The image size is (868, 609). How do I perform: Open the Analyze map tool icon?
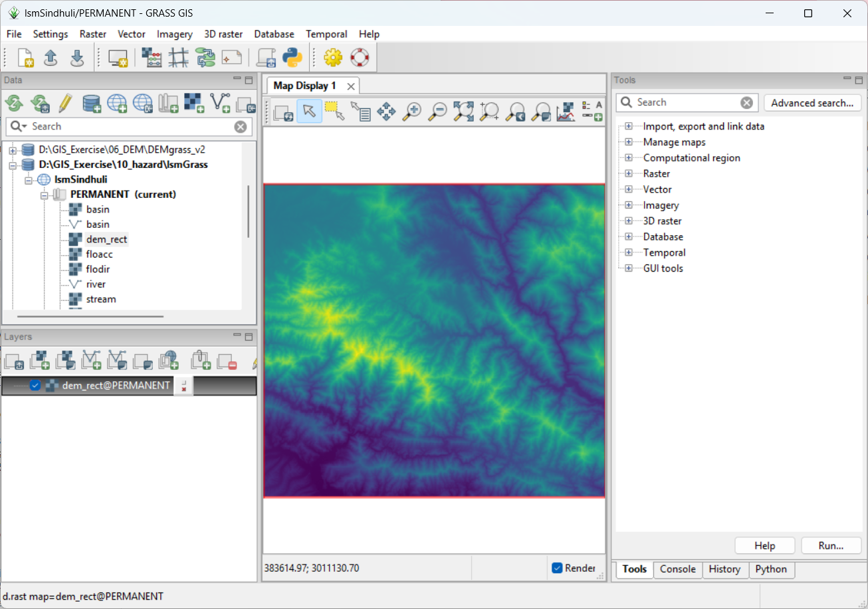(x=566, y=112)
